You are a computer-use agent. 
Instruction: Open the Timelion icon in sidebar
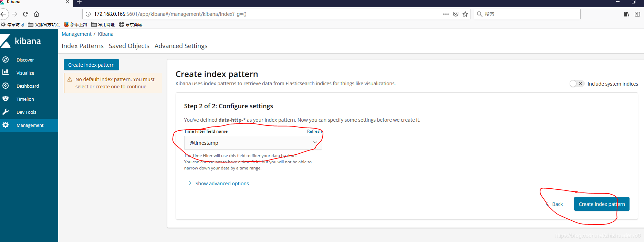[6, 99]
